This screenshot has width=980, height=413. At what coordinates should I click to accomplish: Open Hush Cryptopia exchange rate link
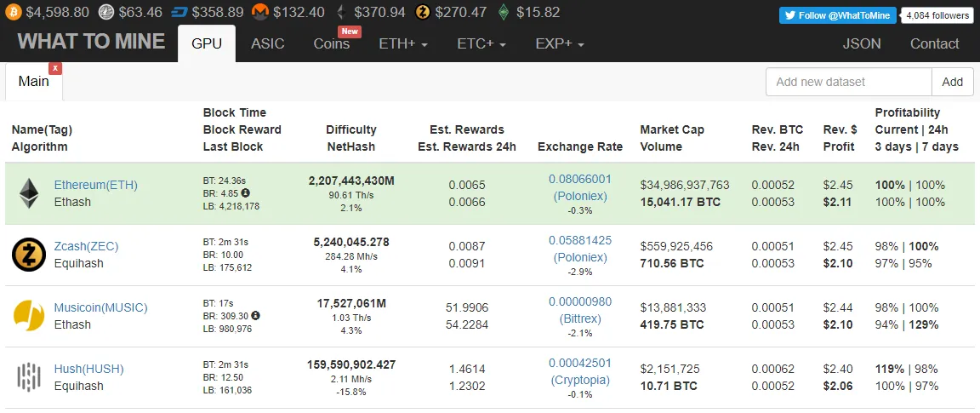(x=580, y=371)
